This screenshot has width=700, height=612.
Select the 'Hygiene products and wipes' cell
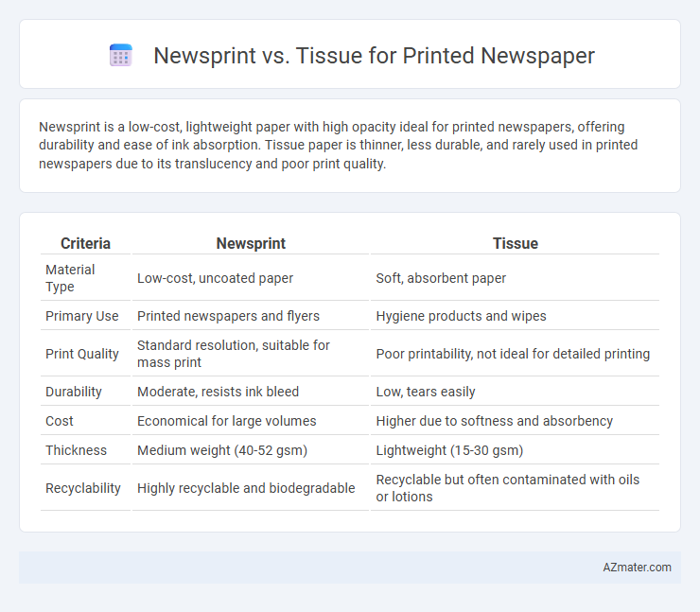pyautogui.click(x=462, y=316)
